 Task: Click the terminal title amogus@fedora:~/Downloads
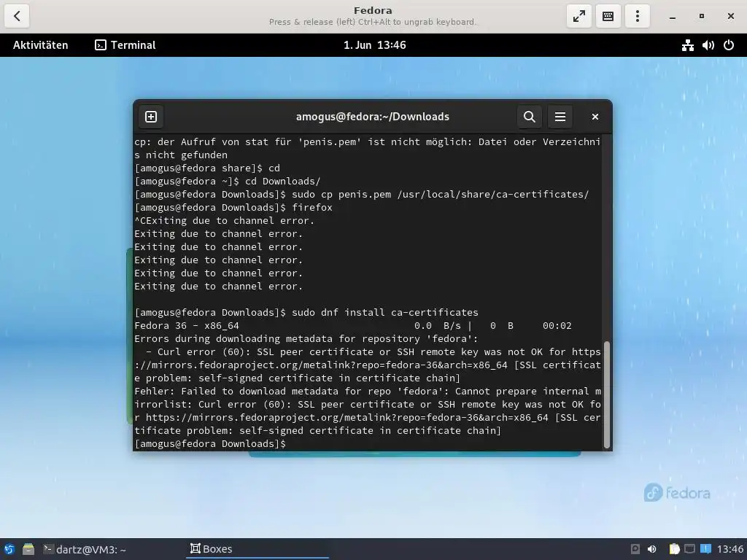click(373, 117)
